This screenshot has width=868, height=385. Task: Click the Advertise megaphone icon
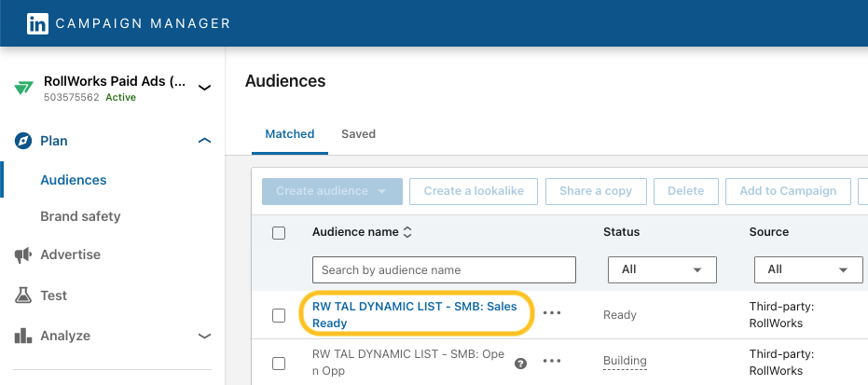[x=23, y=254]
